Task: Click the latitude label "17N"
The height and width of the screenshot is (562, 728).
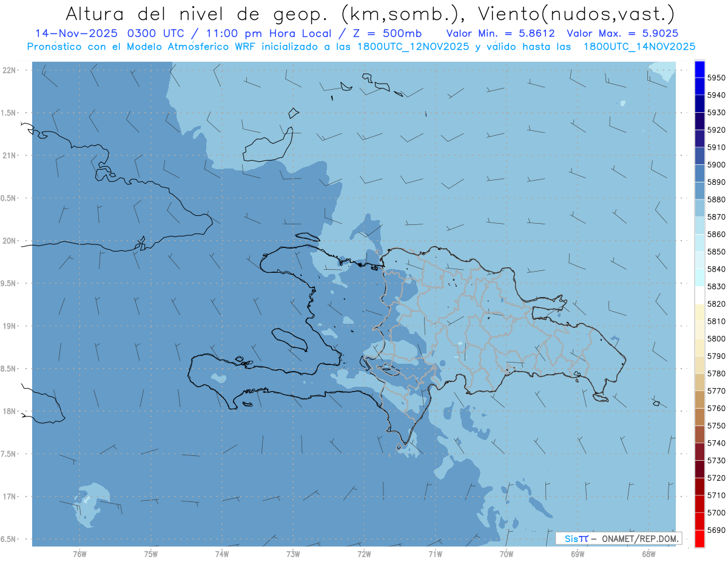Action: tap(10, 497)
